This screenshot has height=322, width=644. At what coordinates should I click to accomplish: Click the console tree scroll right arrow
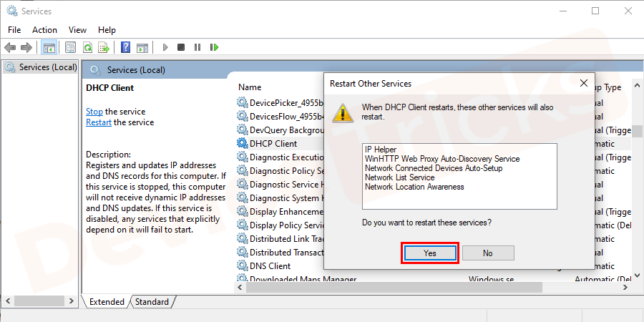point(72,301)
